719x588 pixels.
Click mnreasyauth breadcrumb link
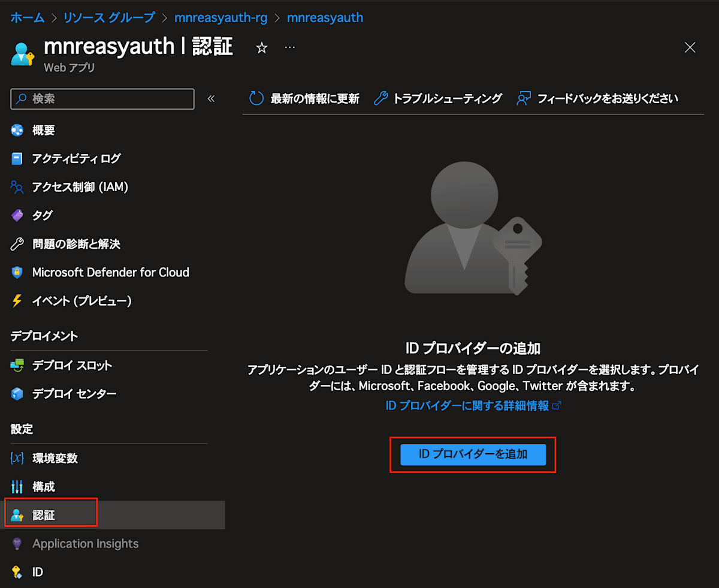[325, 17]
